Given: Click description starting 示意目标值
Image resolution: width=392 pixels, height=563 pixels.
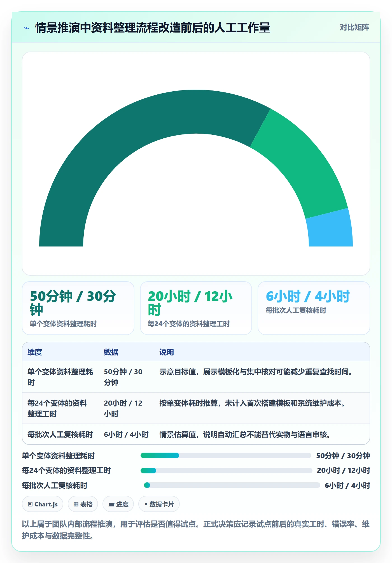Looking at the screenshot, I should (256, 372).
